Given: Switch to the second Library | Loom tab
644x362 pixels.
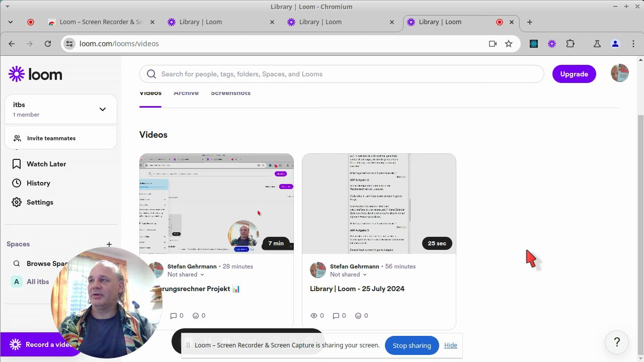Looking at the screenshot, I should coord(340,22).
